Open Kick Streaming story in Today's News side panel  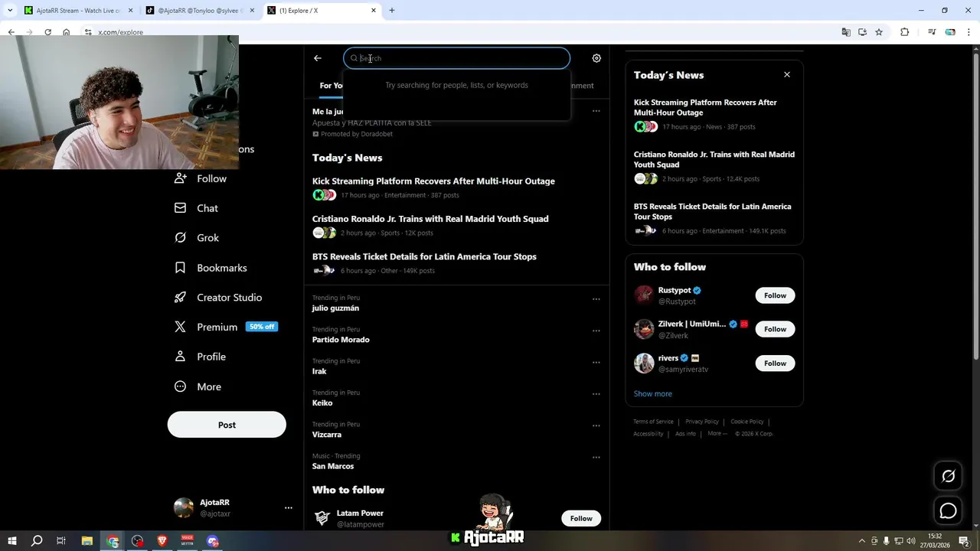tap(705, 107)
